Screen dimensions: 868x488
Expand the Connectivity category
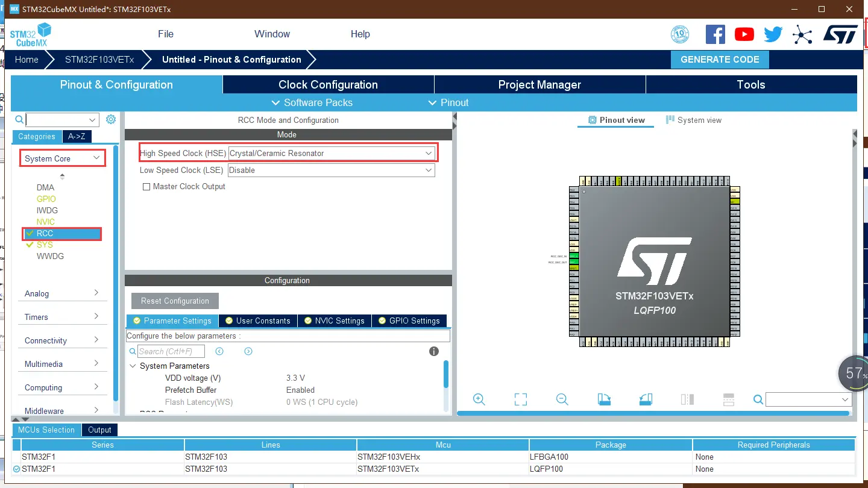point(62,340)
